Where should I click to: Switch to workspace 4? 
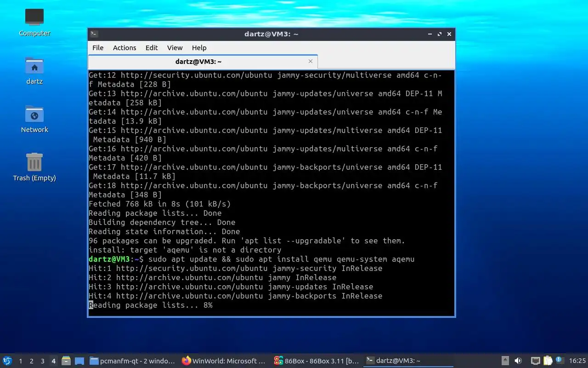(x=54, y=361)
